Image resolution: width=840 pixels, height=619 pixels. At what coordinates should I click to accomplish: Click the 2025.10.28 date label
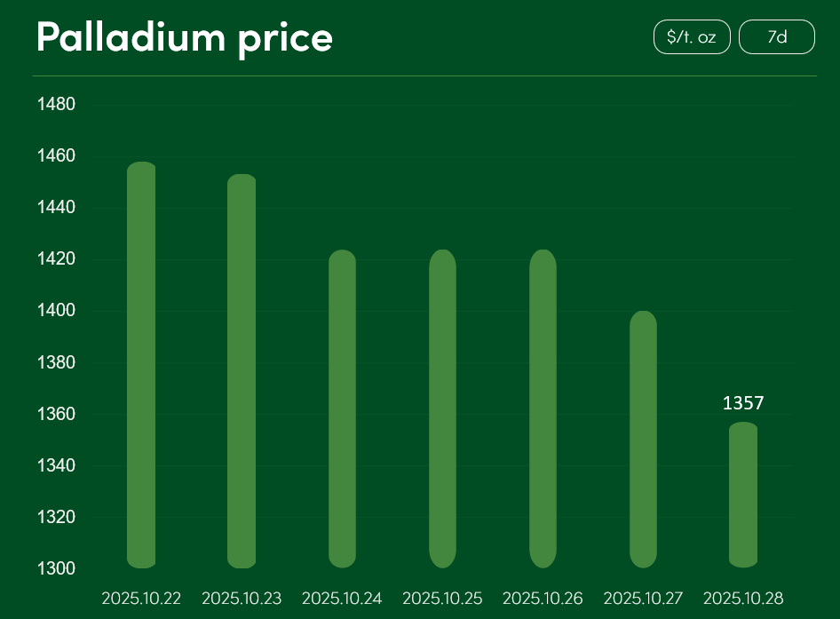(743, 599)
